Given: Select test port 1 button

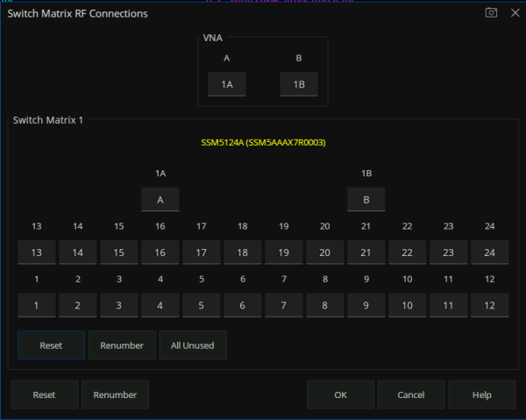Looking at the screenshot, I should 37,305.
